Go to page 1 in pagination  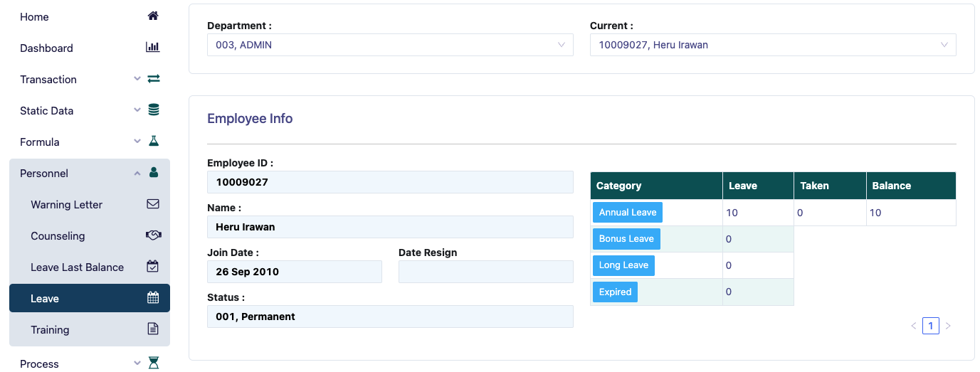(x=930, y=326)
